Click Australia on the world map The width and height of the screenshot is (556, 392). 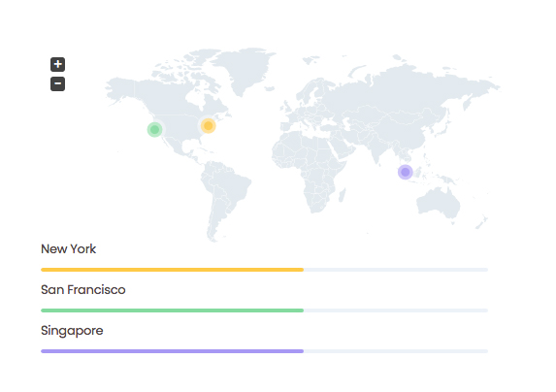click(x=439, y=203)
